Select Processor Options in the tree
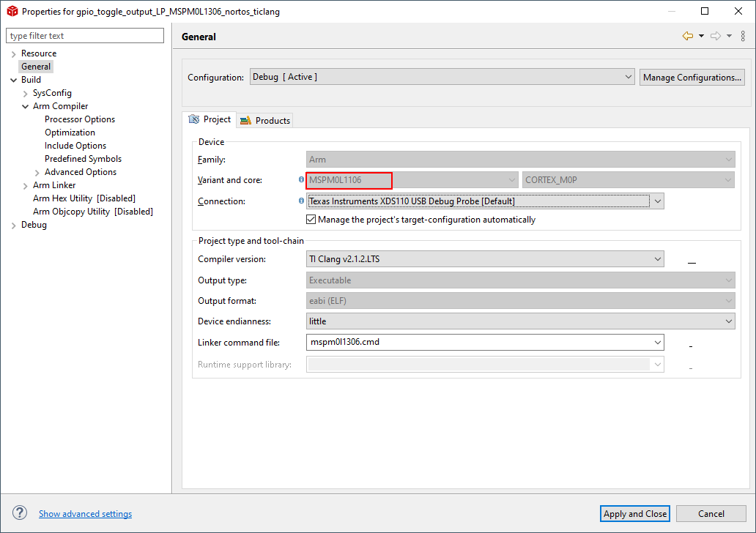 coord(80,119)
